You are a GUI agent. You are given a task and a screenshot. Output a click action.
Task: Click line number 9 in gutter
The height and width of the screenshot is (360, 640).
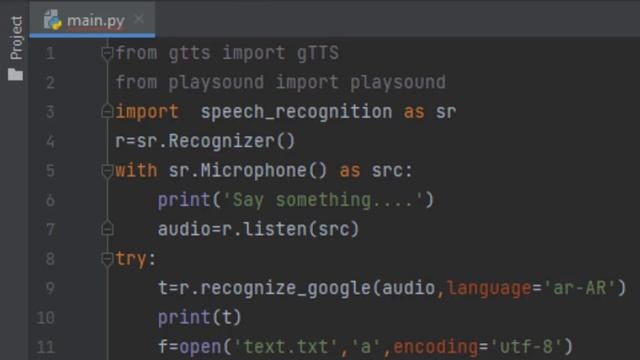[50, 289]
